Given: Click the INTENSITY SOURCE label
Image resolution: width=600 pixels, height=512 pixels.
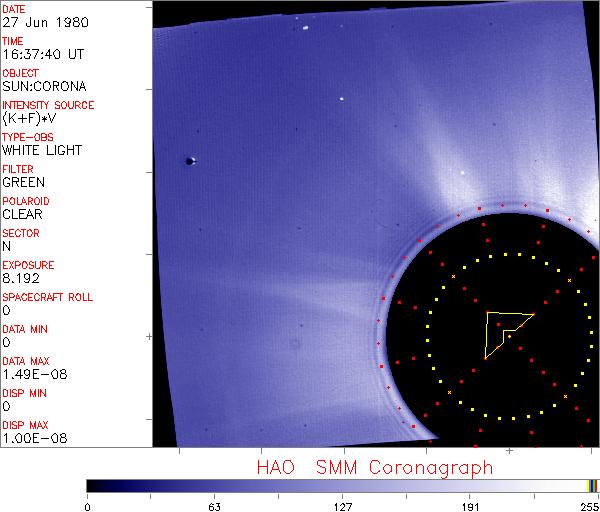Looking at the screenshot, I should click(x=48, y=105).
